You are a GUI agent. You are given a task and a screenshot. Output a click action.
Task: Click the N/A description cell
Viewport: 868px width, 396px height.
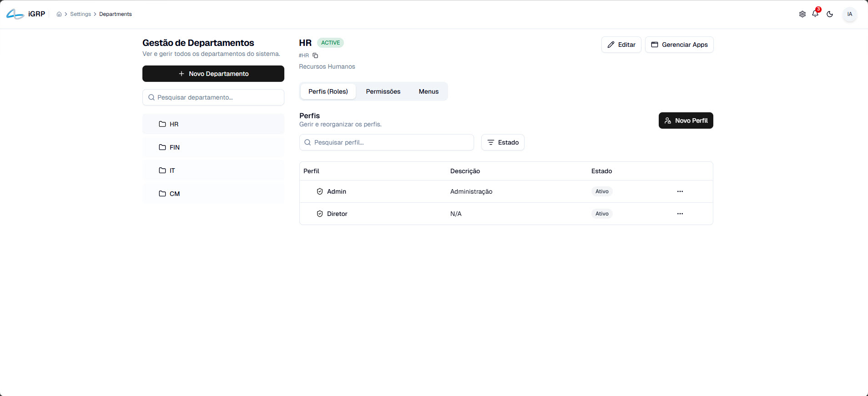pyautogui.click(x=456, y=214)
